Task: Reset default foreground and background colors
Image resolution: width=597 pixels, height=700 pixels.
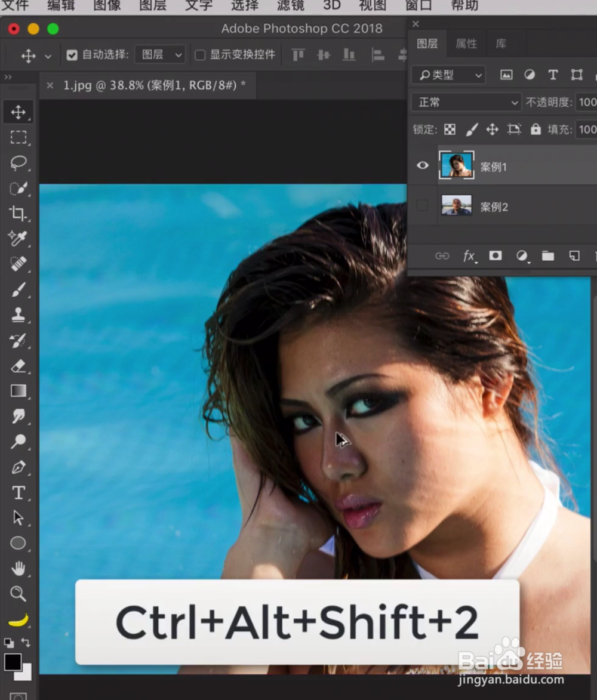Action: [9, 643]
